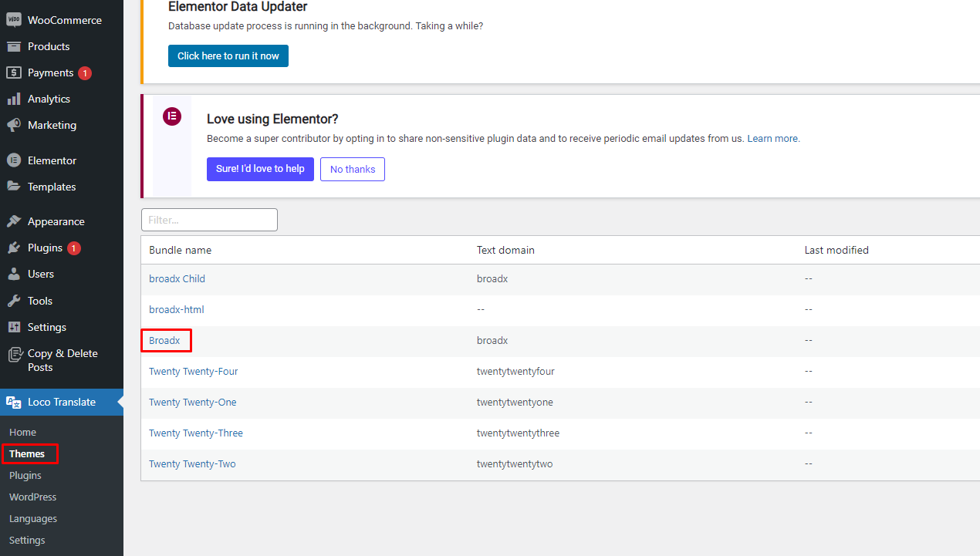Open the broadx-html bundle
The image size is (980, 556).
pos(176,309)
